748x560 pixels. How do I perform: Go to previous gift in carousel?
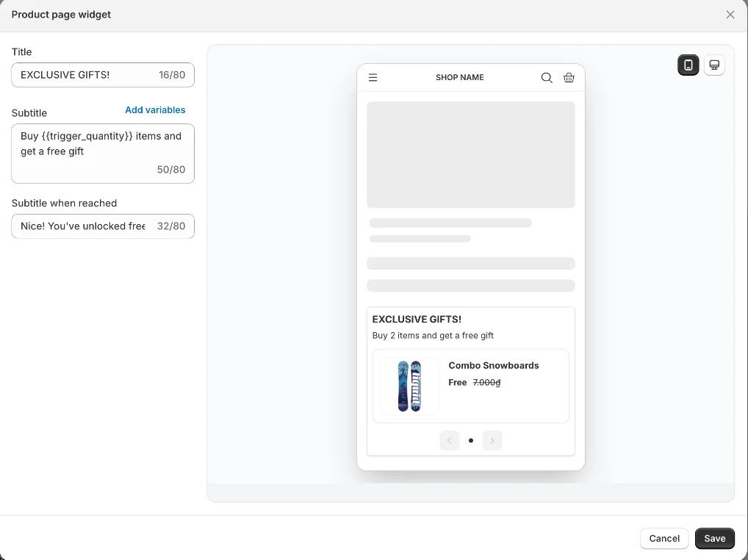click(449, 440)
